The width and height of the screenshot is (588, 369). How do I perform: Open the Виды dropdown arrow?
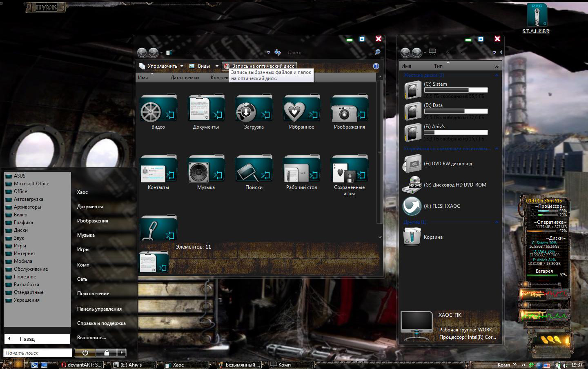pos(217,66)
